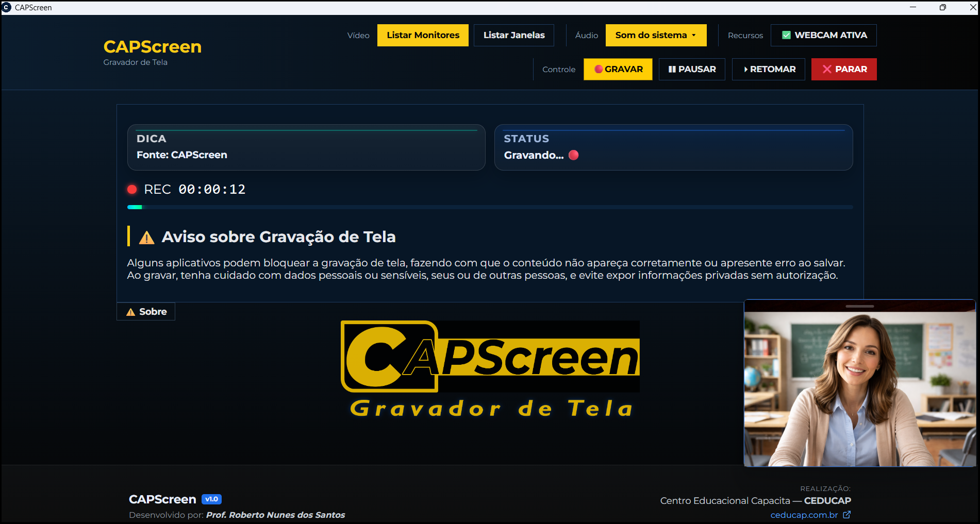Click the CAPScreen icon in the title bar

(x=6, y=7)
